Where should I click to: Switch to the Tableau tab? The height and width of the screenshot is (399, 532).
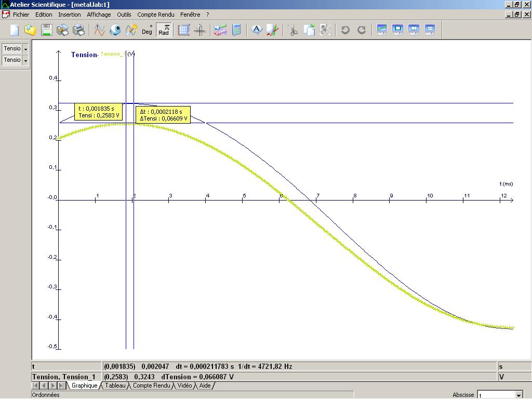[115, 385]
